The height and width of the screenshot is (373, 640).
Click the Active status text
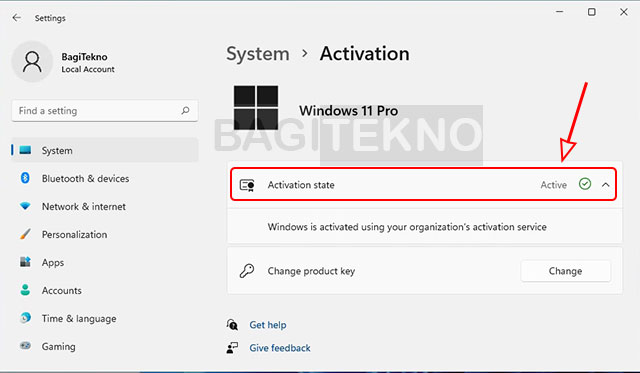(553, 185)
